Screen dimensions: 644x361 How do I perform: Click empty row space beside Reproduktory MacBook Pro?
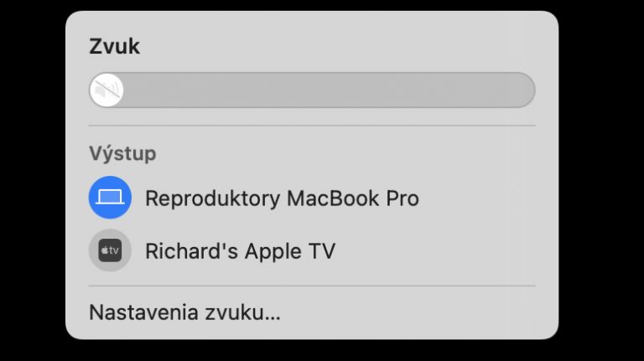pos(477,198)
